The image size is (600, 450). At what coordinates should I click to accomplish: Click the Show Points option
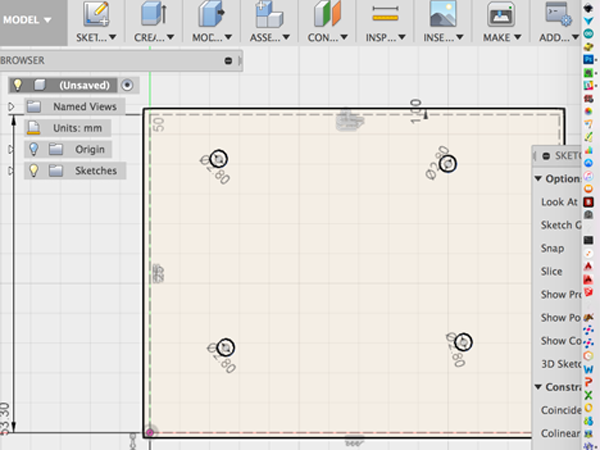tap(561, 318)
